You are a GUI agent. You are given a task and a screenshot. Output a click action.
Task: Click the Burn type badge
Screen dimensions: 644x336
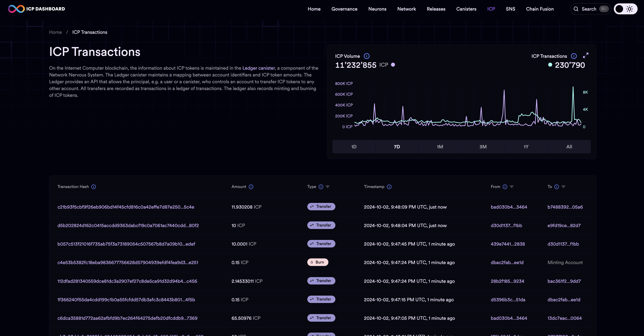317,262
